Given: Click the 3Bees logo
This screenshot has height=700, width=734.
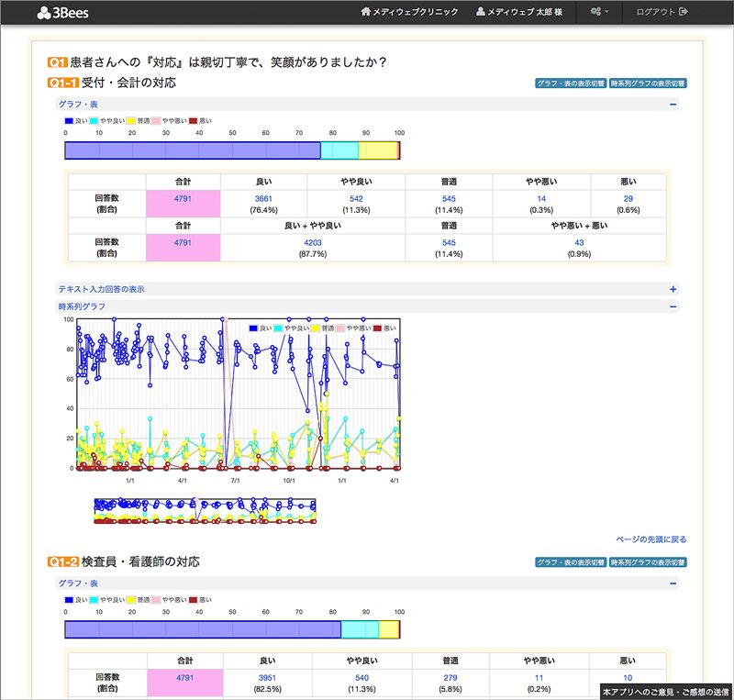Looking at the screenshot, I should [62, 13].
